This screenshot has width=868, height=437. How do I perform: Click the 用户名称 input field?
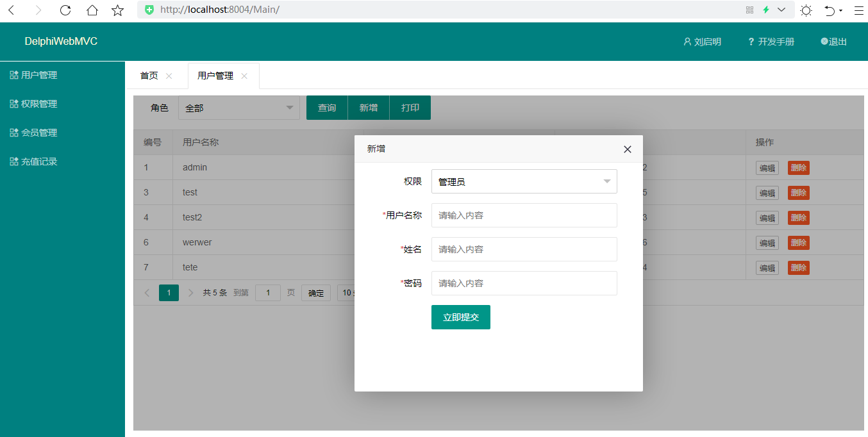pyautogui.click(x=524, y=215)
